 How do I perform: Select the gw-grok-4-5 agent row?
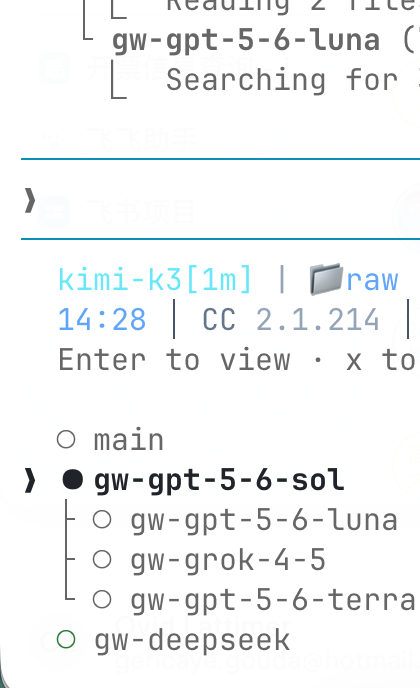point(209,560)
